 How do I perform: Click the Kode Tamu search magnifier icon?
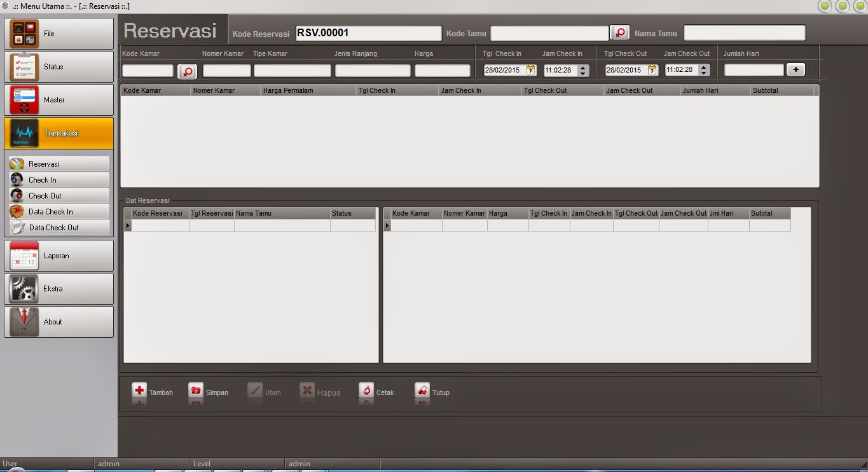coord(619,32)
